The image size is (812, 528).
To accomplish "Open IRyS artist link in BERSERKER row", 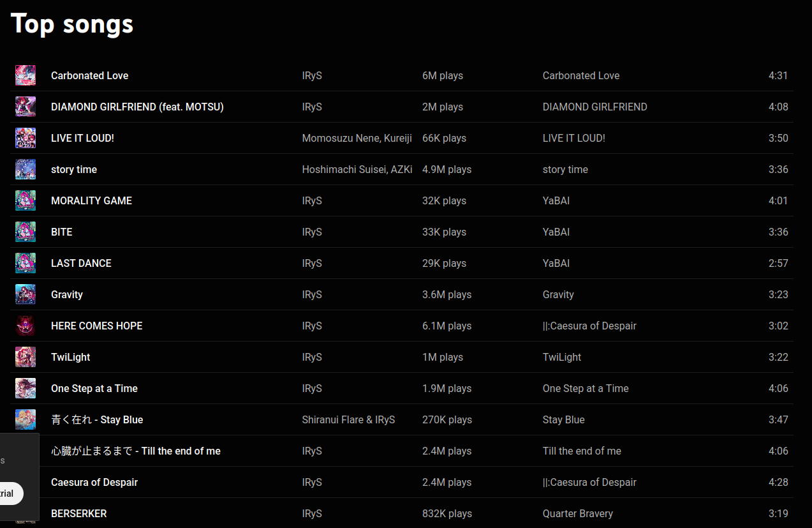I will [x=312, y=513].
